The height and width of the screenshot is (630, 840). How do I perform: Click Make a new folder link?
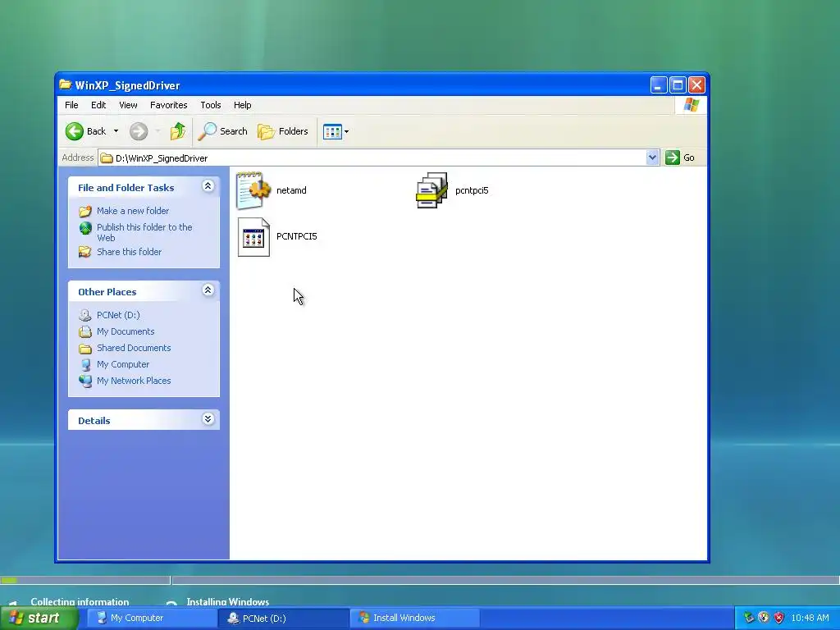coord(133,211)
